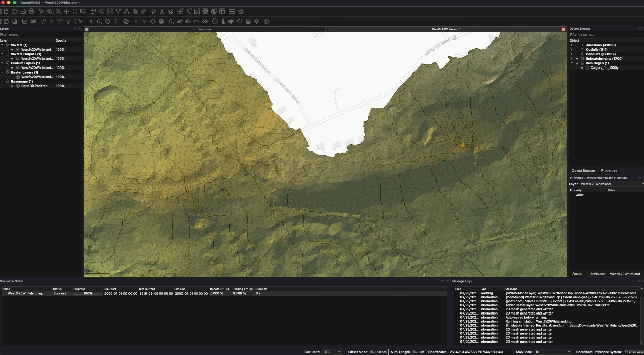Click the Pump tool icon
Screen dimensions: 644x355
point(179,21)
